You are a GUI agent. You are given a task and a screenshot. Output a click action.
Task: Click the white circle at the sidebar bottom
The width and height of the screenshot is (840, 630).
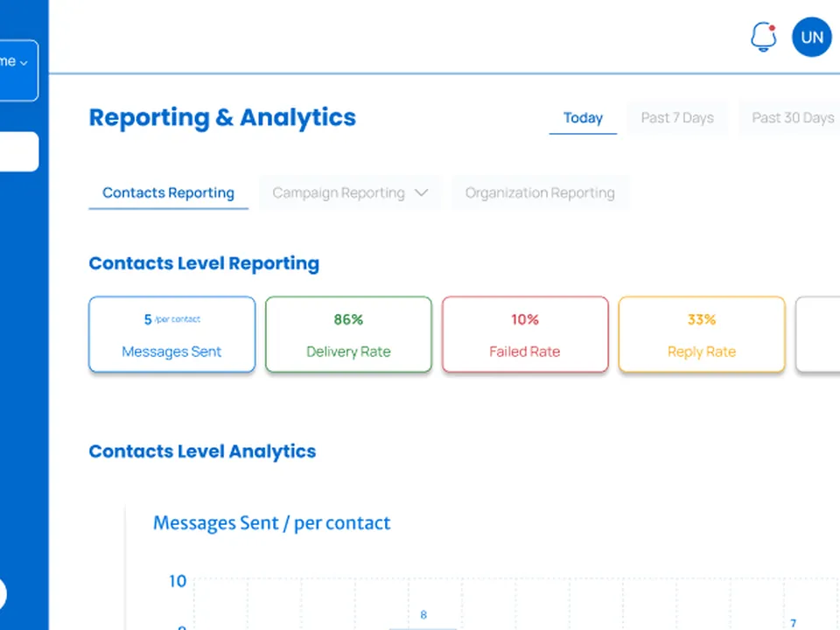pyautogui.click(x=3, y=594)
